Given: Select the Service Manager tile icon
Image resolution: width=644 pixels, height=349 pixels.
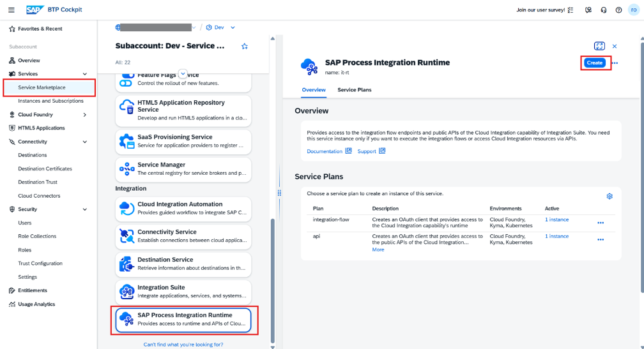Looking at the screenshot, I should [127, 168].
